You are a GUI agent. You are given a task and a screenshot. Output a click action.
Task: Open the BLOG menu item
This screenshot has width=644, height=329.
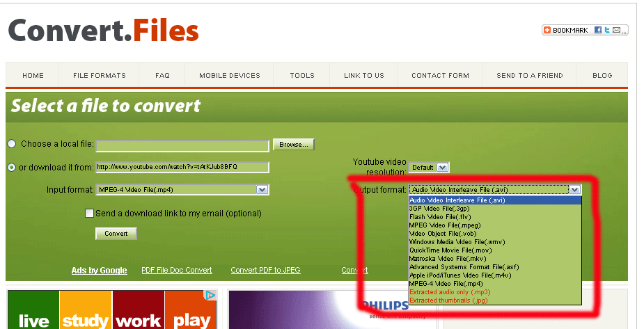click(602, 76)
